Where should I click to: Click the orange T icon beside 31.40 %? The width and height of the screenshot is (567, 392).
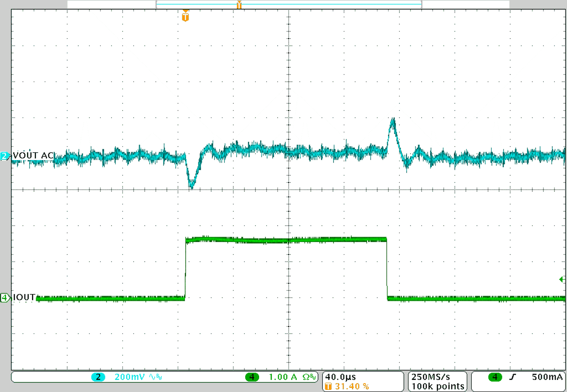328,386
